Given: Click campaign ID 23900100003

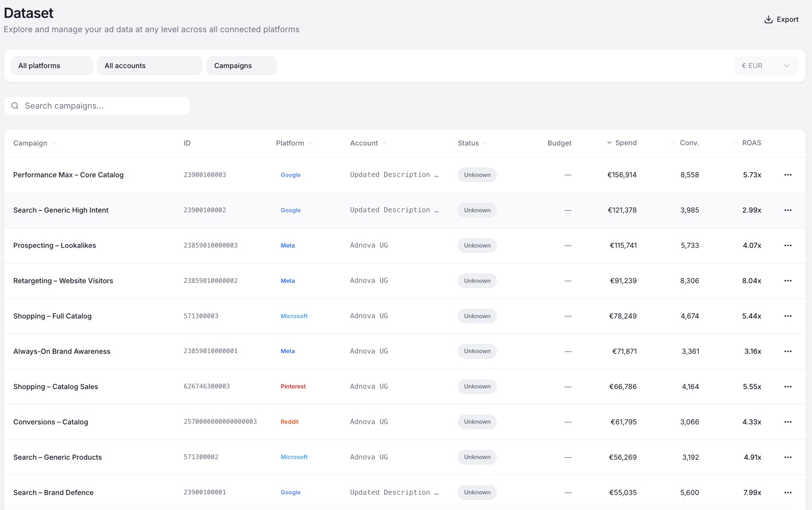Looking at the screenshot, I should point(205,175).
